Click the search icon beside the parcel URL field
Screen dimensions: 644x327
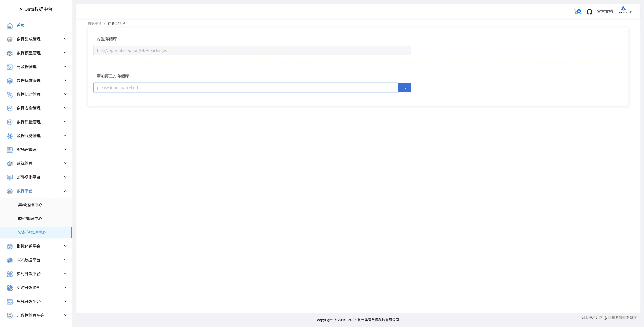404,87
